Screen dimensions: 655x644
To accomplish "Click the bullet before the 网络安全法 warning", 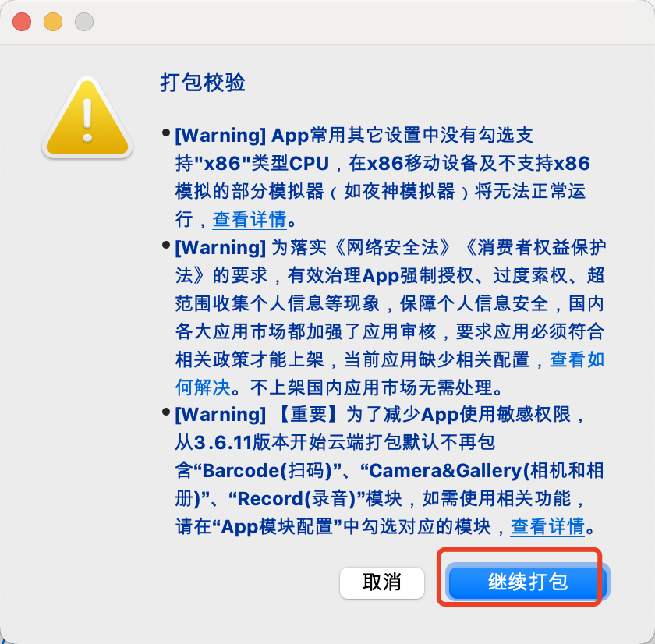I will [166, 245].
